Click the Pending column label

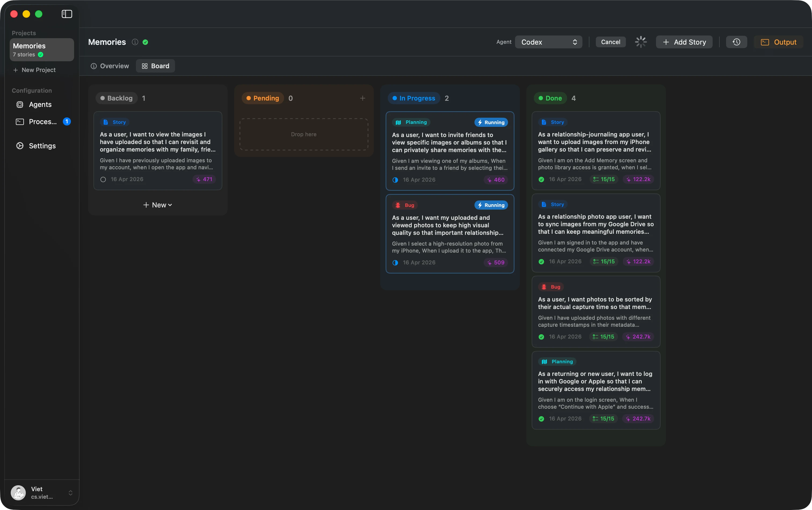point(263,98)
